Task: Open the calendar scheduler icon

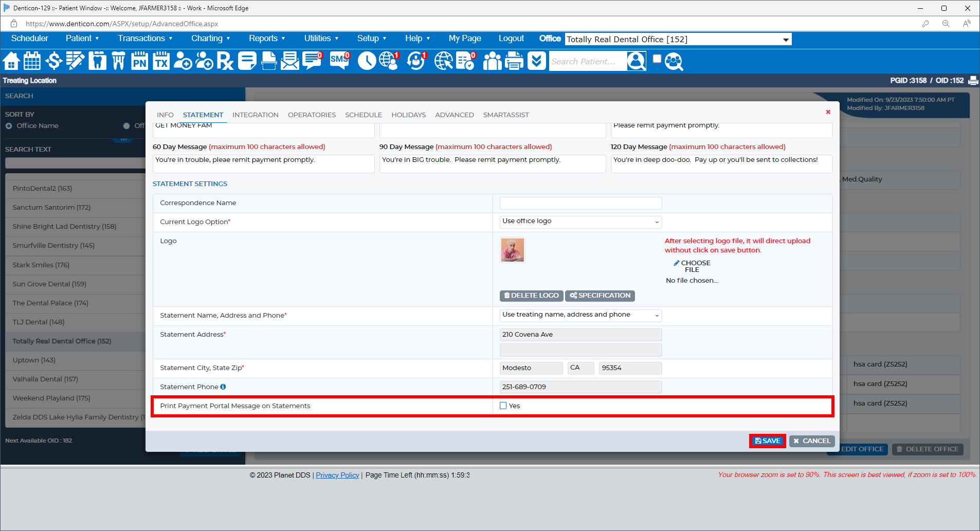Action: coord(32,61)
